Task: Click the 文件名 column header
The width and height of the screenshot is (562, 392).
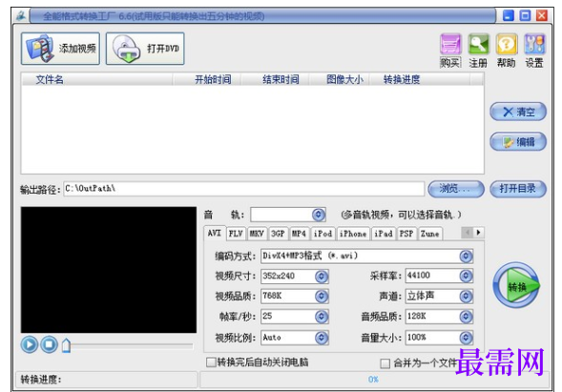Action: [96, 79]
